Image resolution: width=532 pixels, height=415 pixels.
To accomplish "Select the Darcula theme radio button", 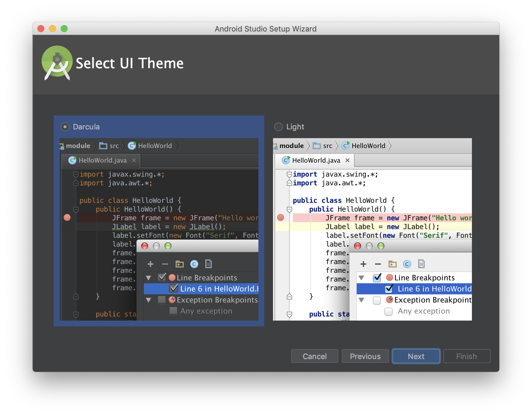I will click(65, 127).
